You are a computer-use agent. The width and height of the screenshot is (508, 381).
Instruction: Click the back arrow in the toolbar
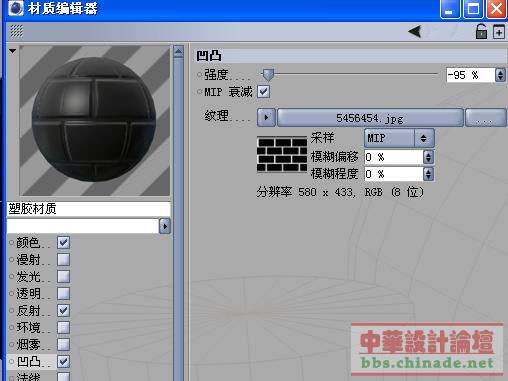coord(415,32)
